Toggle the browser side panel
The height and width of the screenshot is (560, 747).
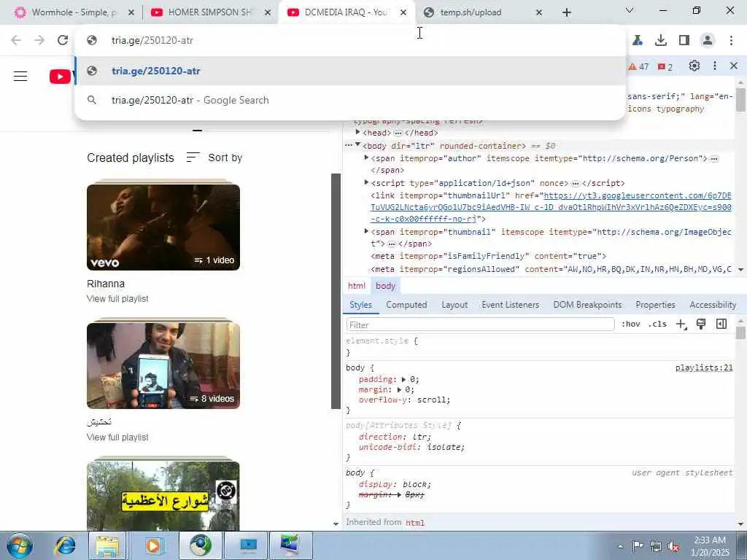[684, 41]
